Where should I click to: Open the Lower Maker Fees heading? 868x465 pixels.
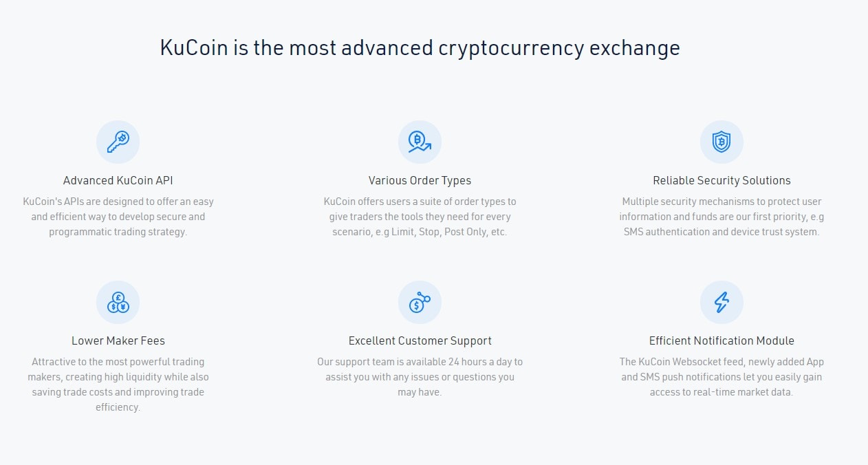(x=118, y=340)
